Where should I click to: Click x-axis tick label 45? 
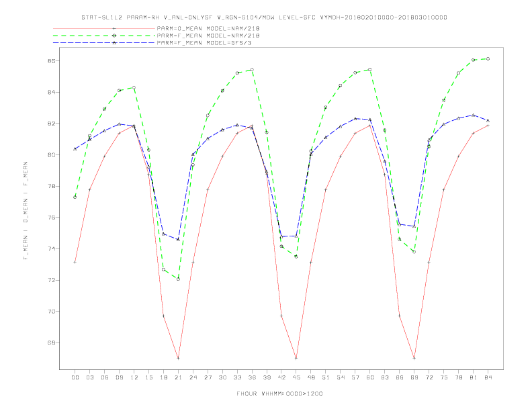tap(296, 377)
